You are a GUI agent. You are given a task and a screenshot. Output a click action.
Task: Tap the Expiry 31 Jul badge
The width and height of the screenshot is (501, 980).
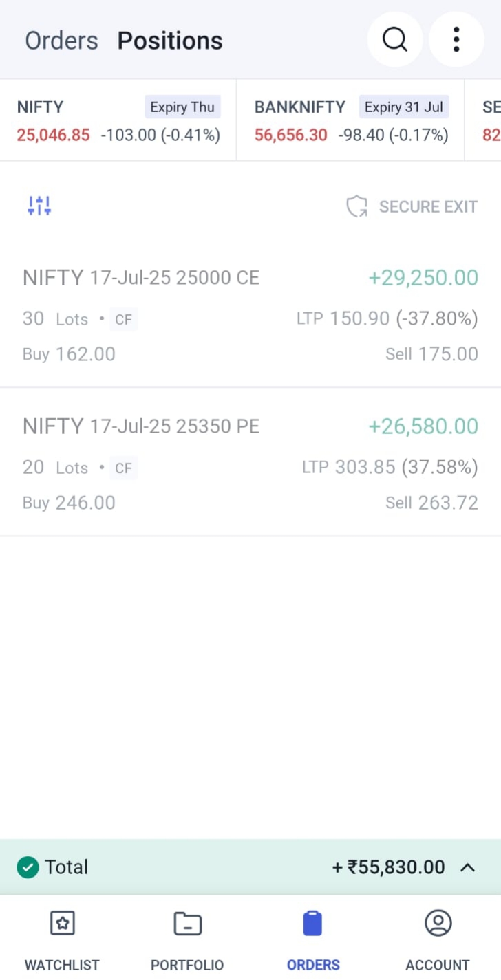[x=404, y=107]
